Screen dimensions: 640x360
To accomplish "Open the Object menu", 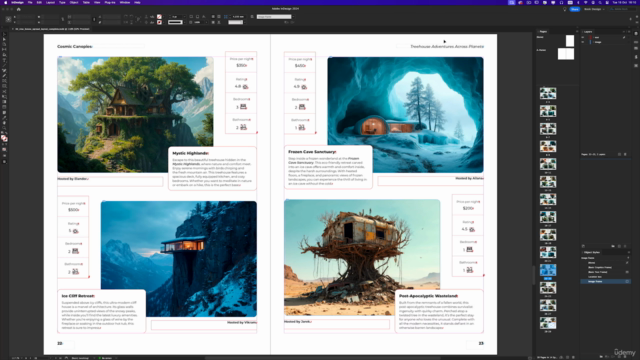I will [74, 2].
